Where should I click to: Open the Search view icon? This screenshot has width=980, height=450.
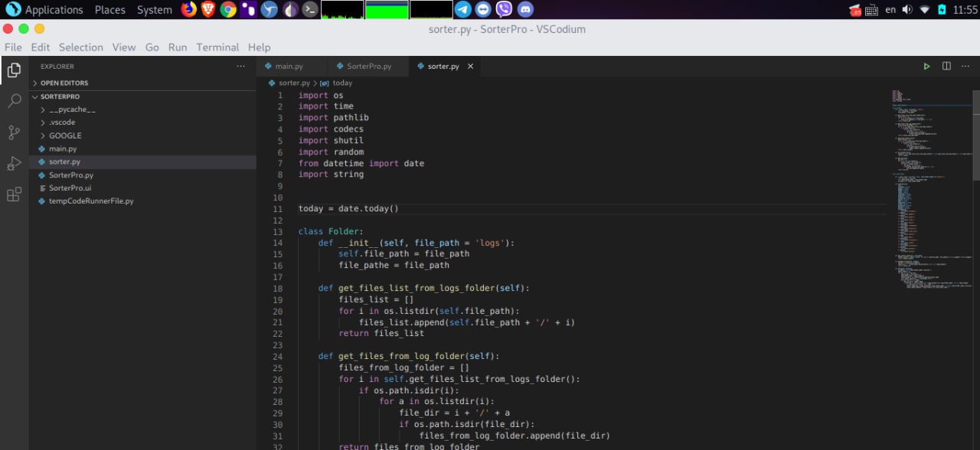pyautogui.click(x=14, y=101)
